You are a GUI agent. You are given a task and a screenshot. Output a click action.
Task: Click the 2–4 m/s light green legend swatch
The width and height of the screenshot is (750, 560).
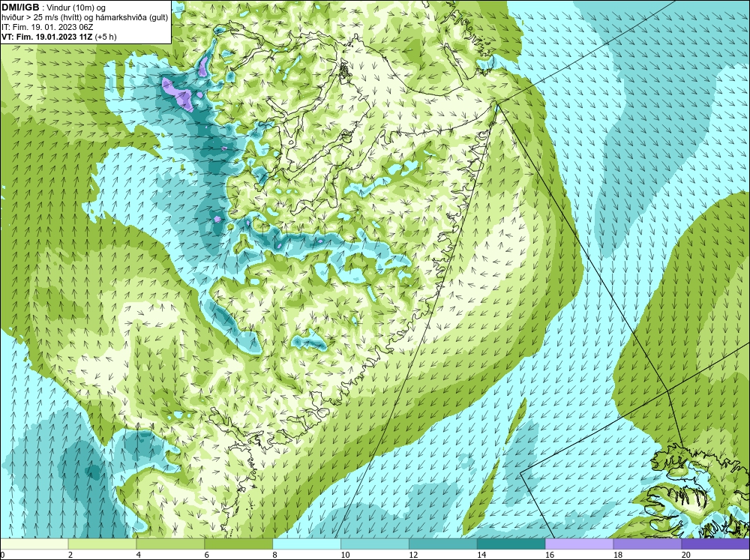click(x=102, y=544)
